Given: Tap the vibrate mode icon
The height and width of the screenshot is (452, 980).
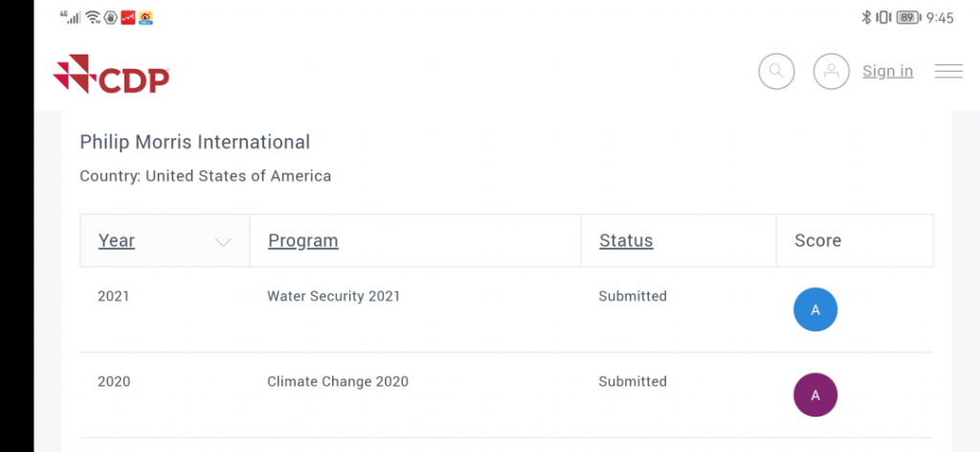Looking at the screenshot, I should tap(883, 17).
